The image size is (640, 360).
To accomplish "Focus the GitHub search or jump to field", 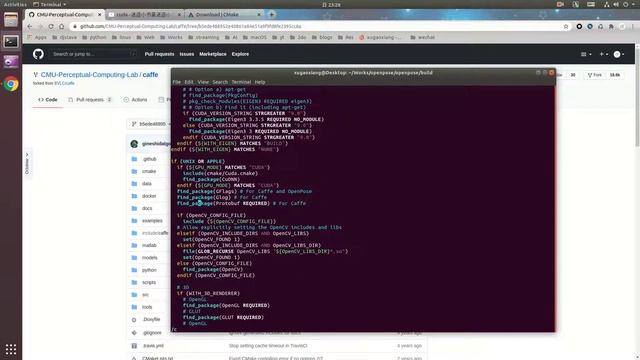I will tap(95, 54).
